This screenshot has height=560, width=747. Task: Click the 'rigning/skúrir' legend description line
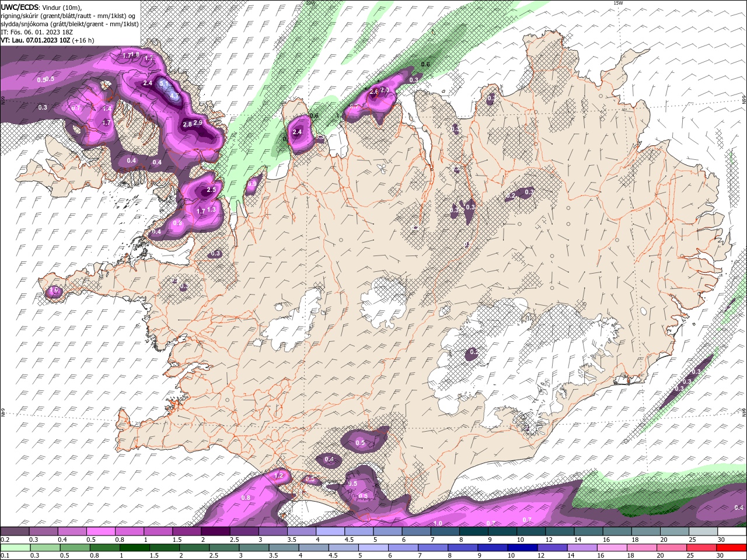click(x=68, y=15)
